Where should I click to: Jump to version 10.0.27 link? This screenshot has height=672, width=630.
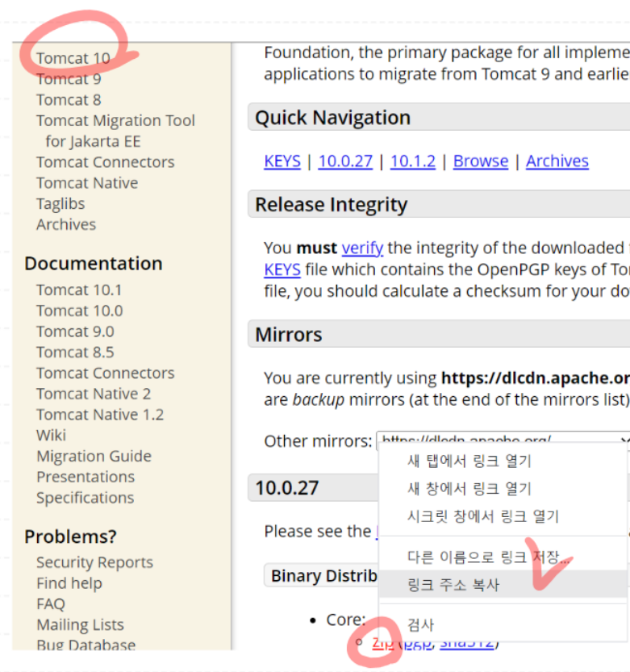[345, 161]
